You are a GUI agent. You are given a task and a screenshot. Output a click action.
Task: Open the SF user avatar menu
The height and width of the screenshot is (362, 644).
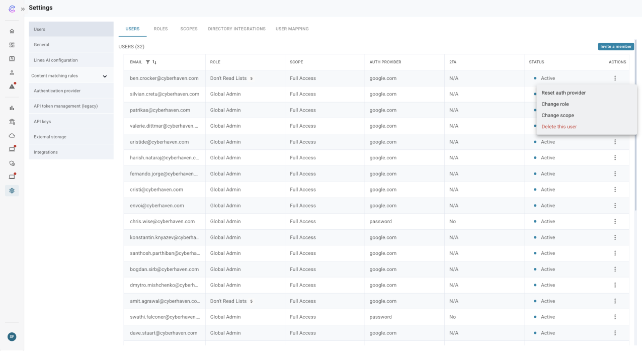[12, 337]
